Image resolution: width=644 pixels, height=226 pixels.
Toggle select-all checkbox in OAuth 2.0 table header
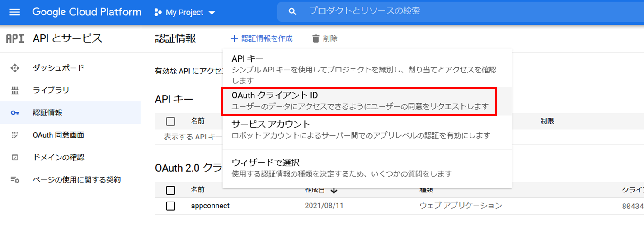click(170, 190)
